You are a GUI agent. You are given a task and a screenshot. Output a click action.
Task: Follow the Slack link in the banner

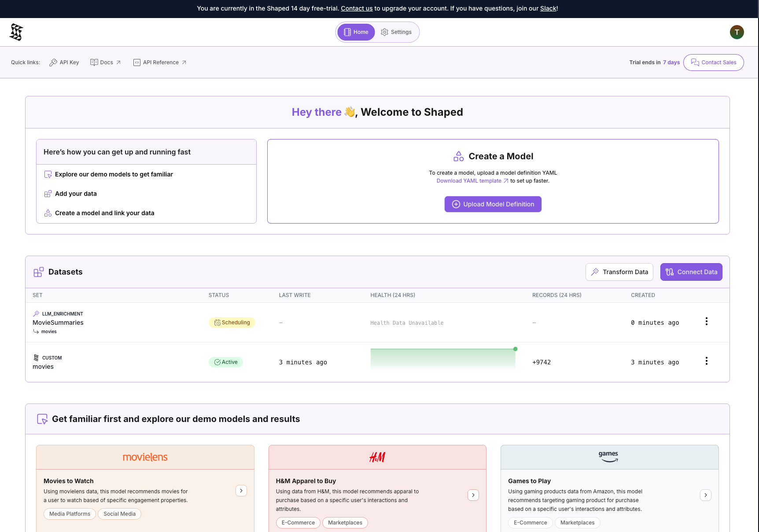[x=548, y=8]
